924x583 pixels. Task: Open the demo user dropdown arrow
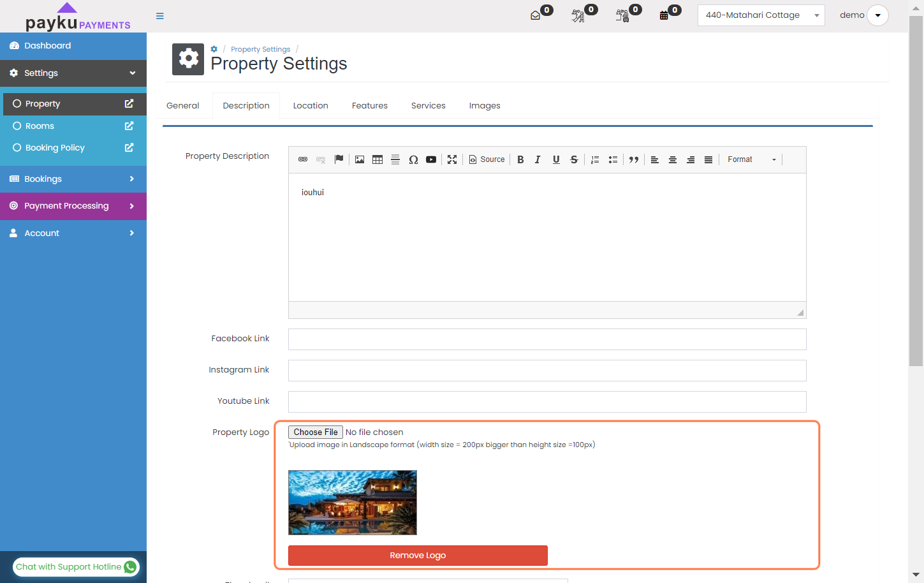pos(877,15)
